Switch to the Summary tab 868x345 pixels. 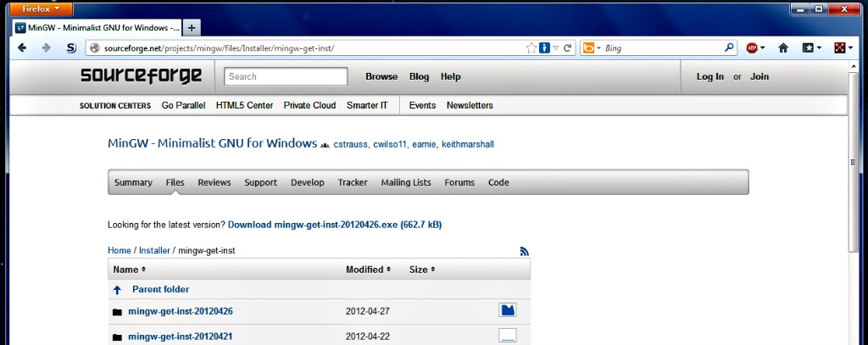click(133, 182)
